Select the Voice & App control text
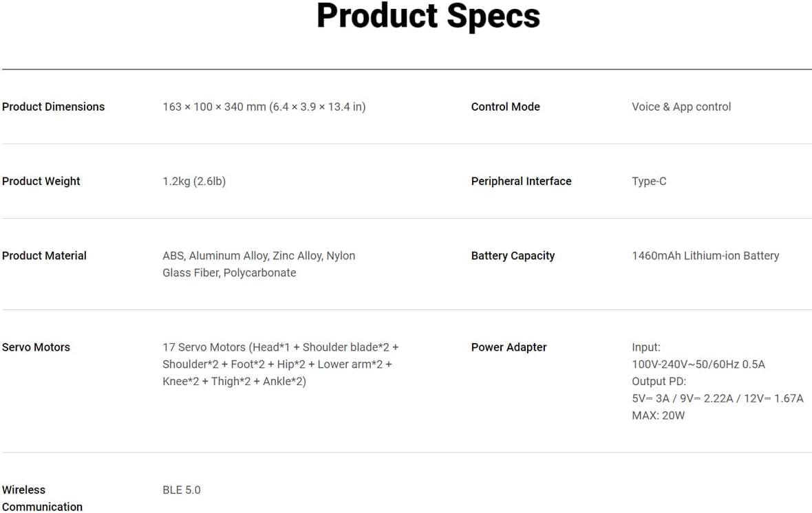The image size is (812, 513). [681, 107]
